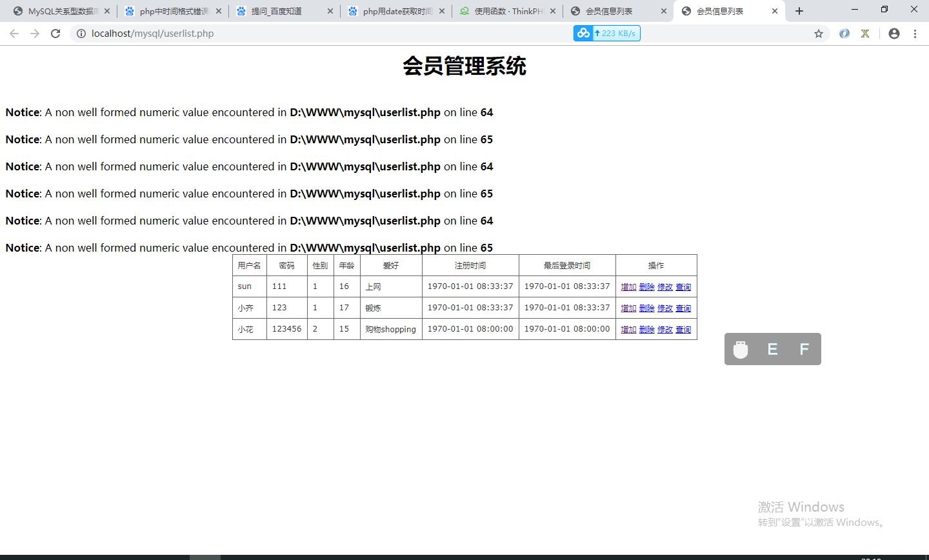929x560 pixels.
Task: Click the gold X browser extension icon
Action: click(x=864, y=33)
